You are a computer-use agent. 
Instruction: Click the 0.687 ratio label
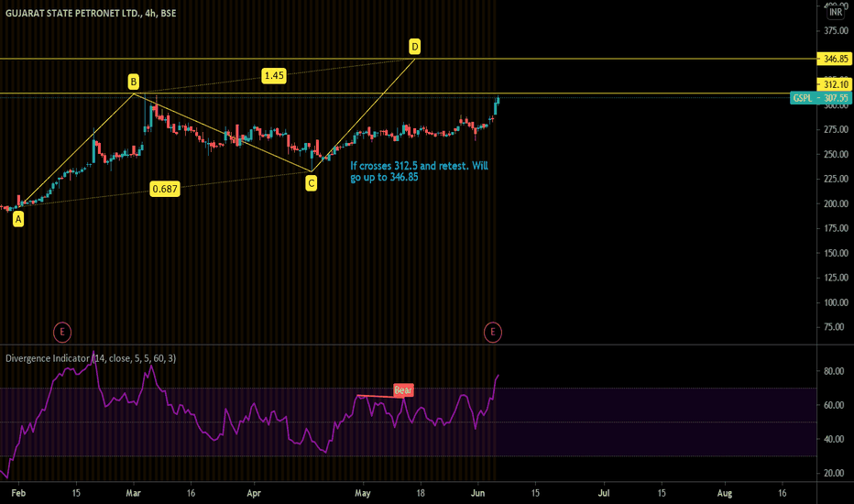(165, 189)
